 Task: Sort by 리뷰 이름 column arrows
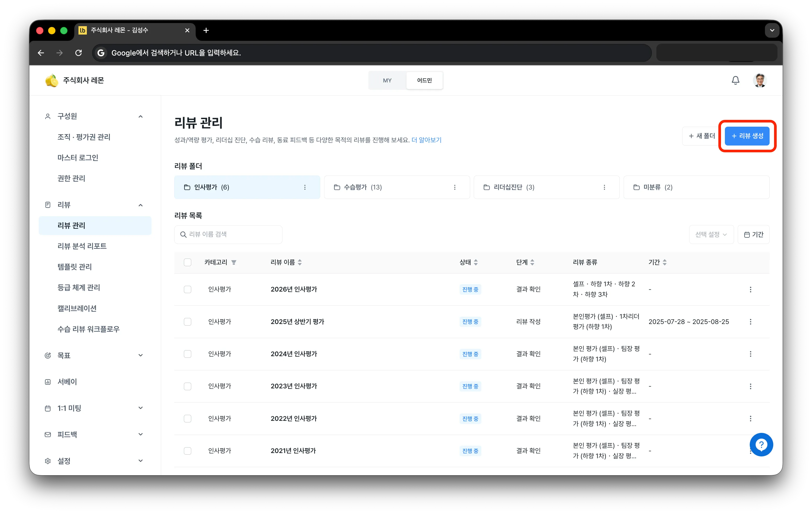[x=300, y=262]
